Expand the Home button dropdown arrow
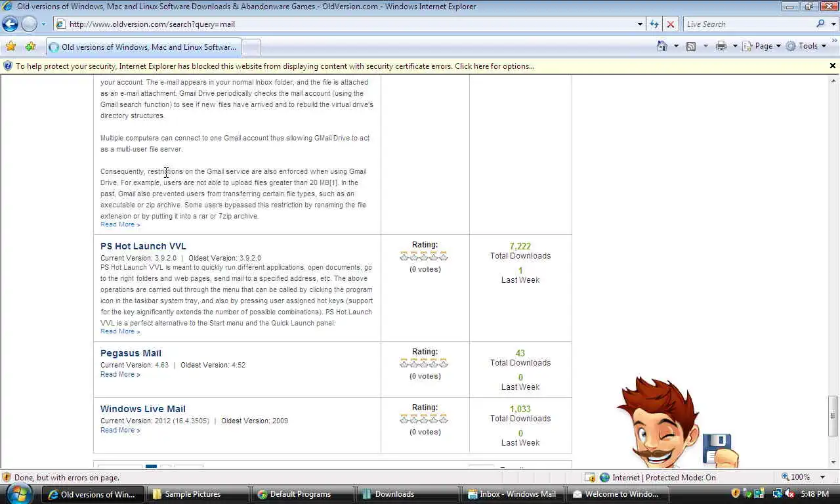Image resolution: width=840 pixels, height=504 pixels. tap(676, 46)
